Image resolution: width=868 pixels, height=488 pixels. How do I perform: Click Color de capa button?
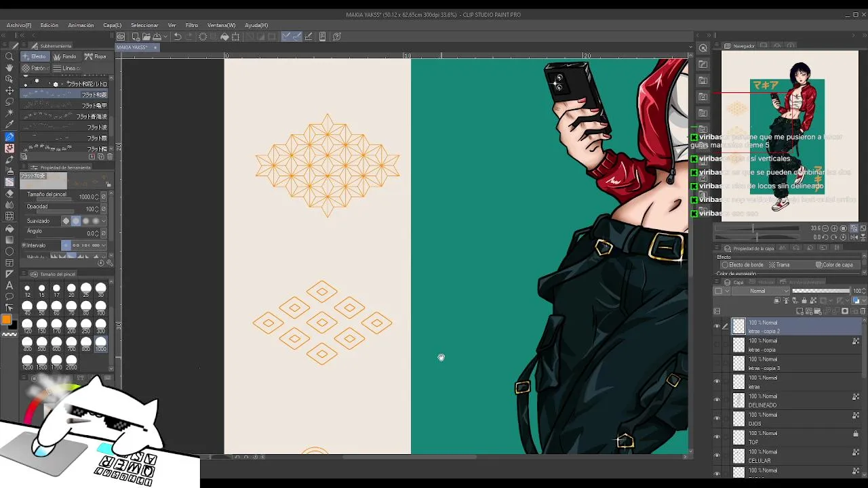pos(834,265)
